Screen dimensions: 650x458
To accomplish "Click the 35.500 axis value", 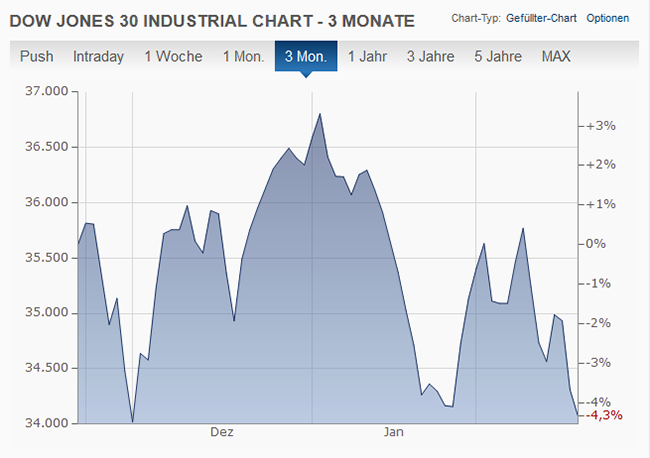I will point(46,257).
